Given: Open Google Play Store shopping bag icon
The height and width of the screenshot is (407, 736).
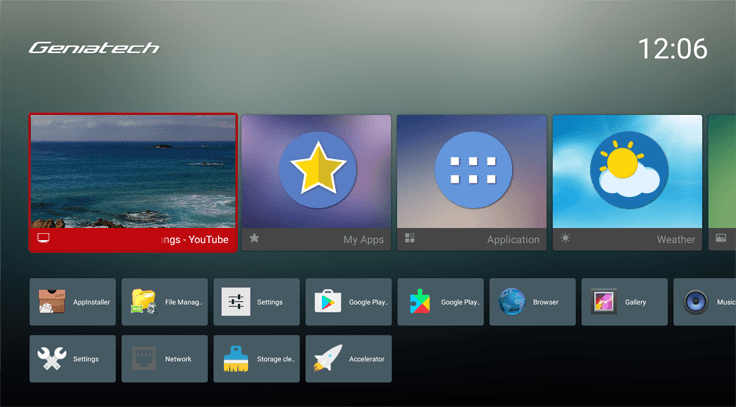Looking at the screenshot, I should coord(328,302).
